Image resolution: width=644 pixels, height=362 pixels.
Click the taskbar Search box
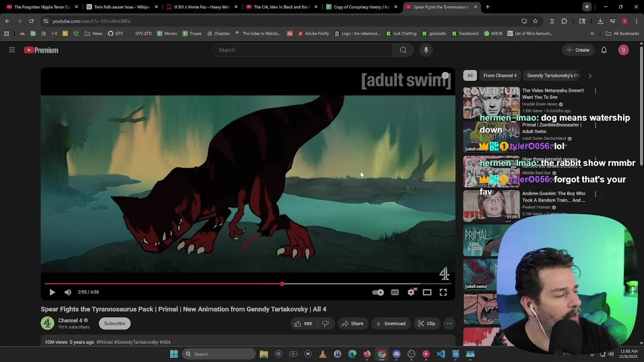point(219,354)
